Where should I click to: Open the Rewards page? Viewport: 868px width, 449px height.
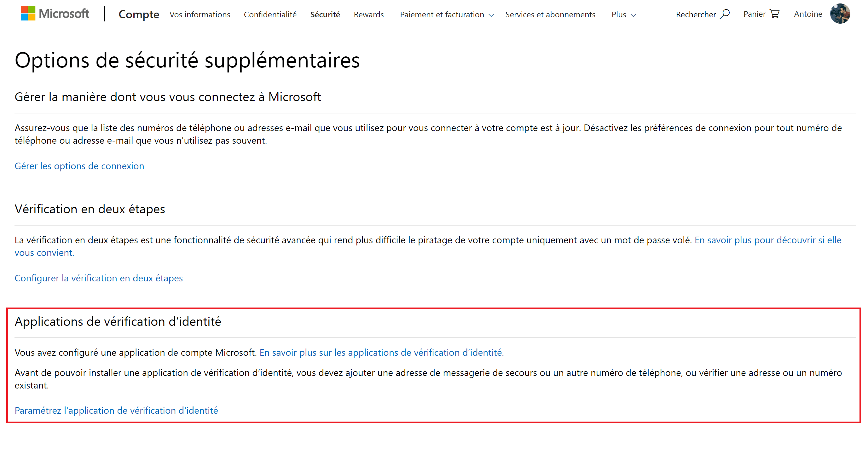tap(368, 14)
